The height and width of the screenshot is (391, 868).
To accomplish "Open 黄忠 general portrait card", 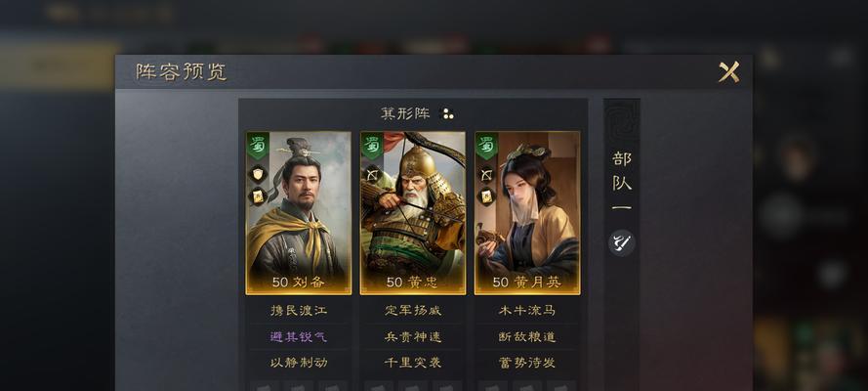I will pos(413,213).
